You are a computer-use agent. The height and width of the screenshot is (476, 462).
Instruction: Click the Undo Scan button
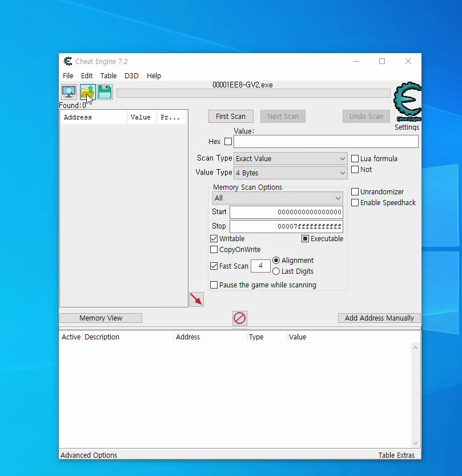[366, 116]
